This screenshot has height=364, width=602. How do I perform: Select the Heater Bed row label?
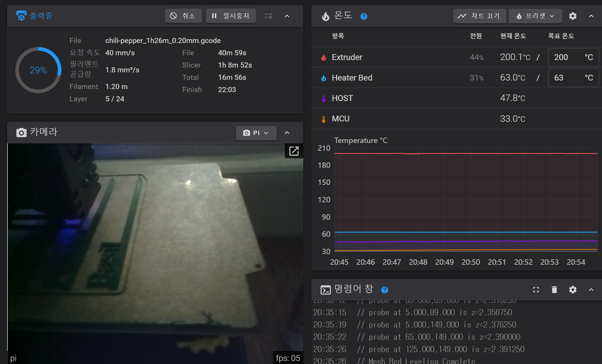pyautogui.click(x=352, y=78)
